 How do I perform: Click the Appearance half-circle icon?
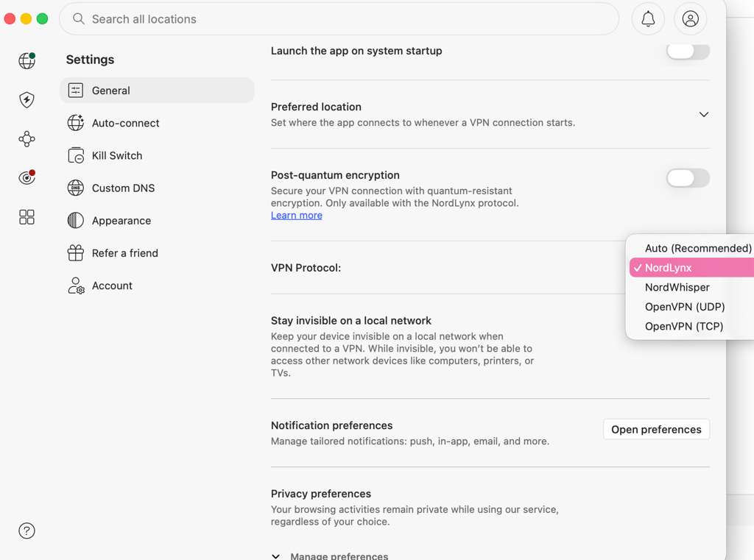point(76,221)
